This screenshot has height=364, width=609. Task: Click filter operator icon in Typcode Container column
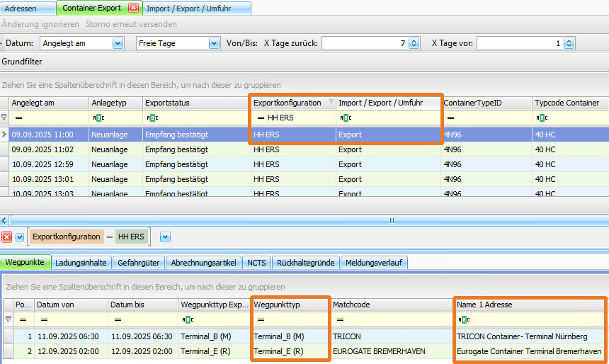[541, 118]
